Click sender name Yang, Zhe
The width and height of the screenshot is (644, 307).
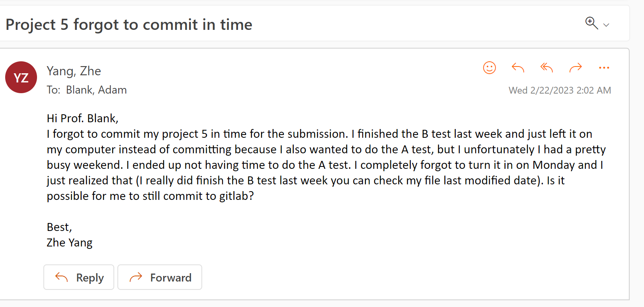(74, 71)
